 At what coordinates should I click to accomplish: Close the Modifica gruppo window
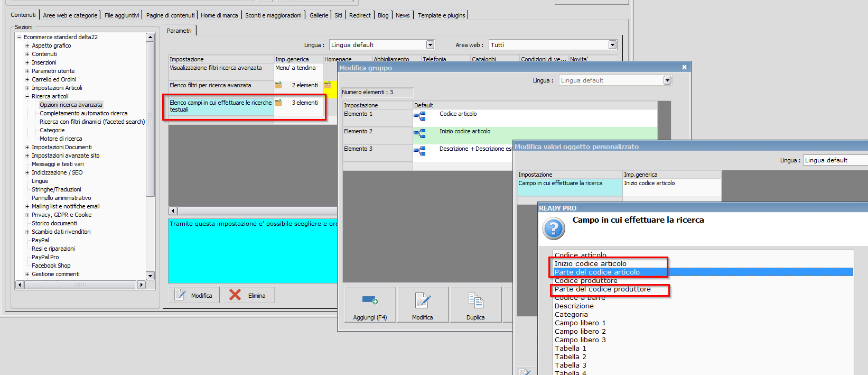coord(684,67)
